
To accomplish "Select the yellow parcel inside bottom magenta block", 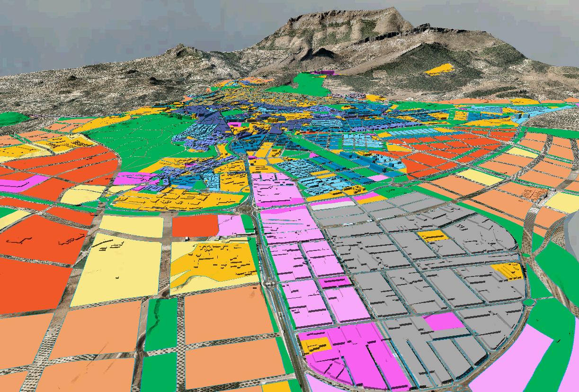I will [315, 345].
